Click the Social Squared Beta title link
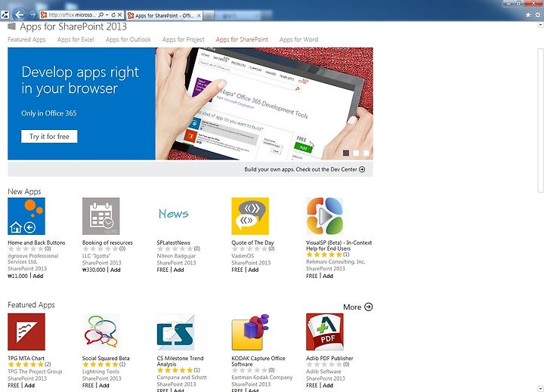This screenshot has height=392, width=544. [106, 358]
